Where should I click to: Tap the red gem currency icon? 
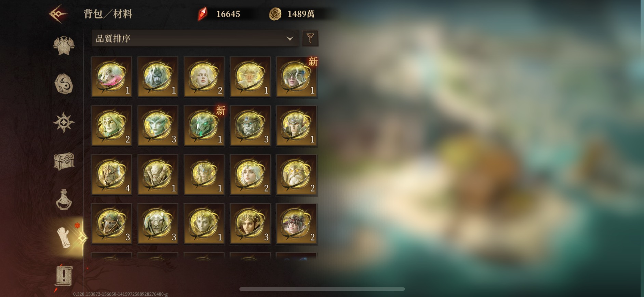click(x=202, y=14)
